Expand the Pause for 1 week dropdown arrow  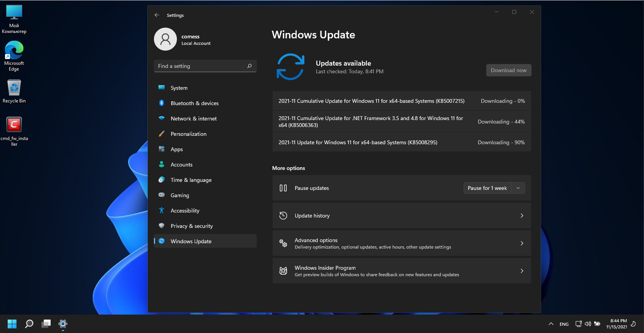point(518,188)
